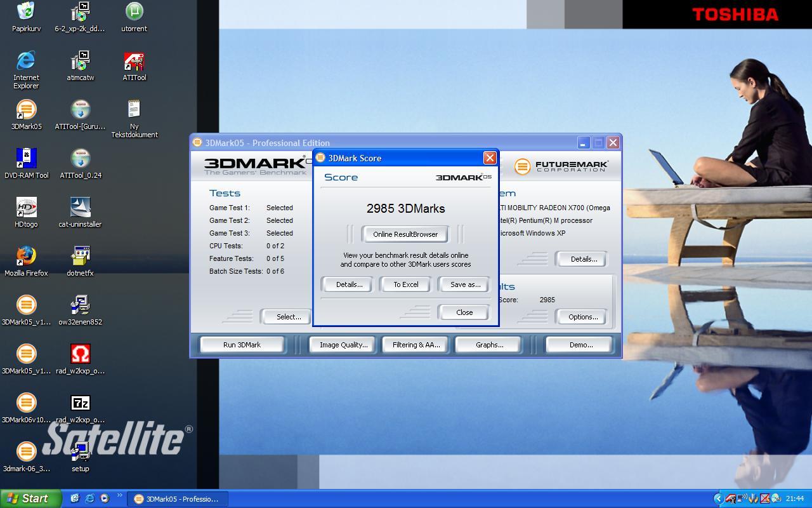Click the CD drive tray icon
The height and width of the screenshot is (508, 812).
click(x=776, y=498)
